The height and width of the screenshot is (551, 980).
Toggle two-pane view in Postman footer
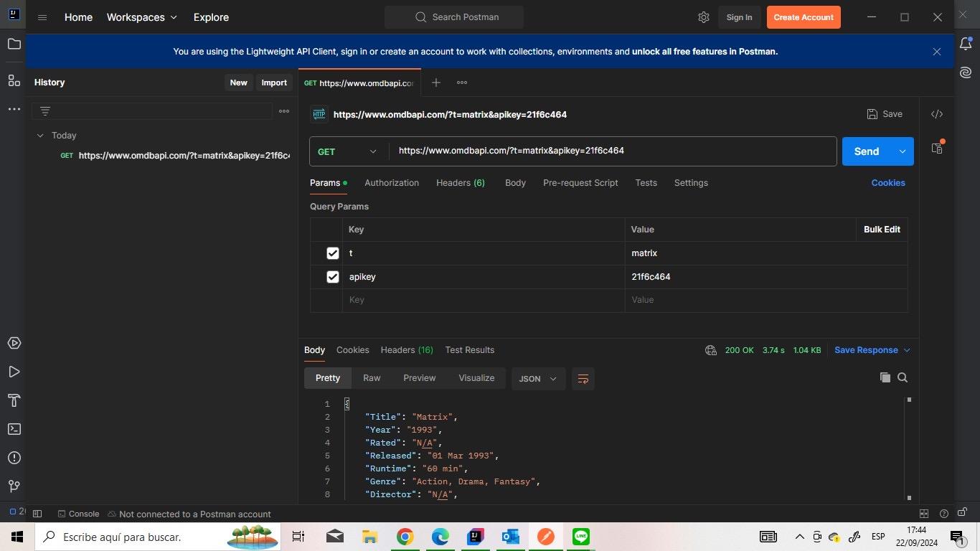[924, 514]
